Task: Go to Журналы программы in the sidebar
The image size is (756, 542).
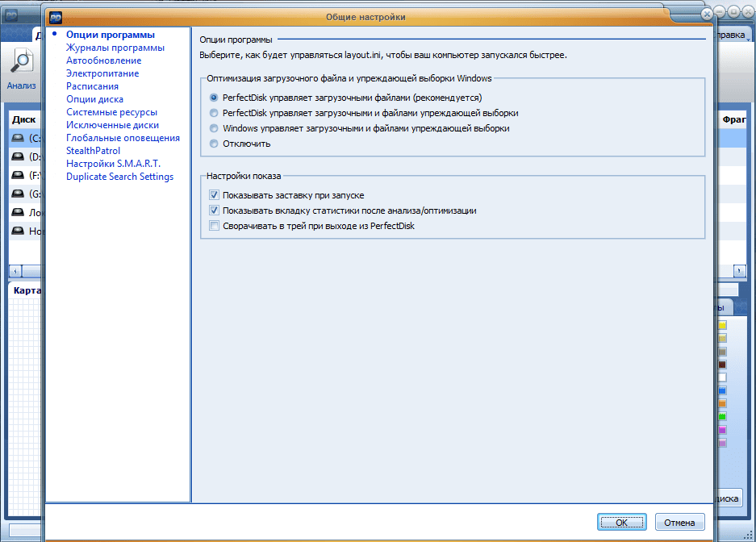Action: pyautogui.click(x=115, y=48)
